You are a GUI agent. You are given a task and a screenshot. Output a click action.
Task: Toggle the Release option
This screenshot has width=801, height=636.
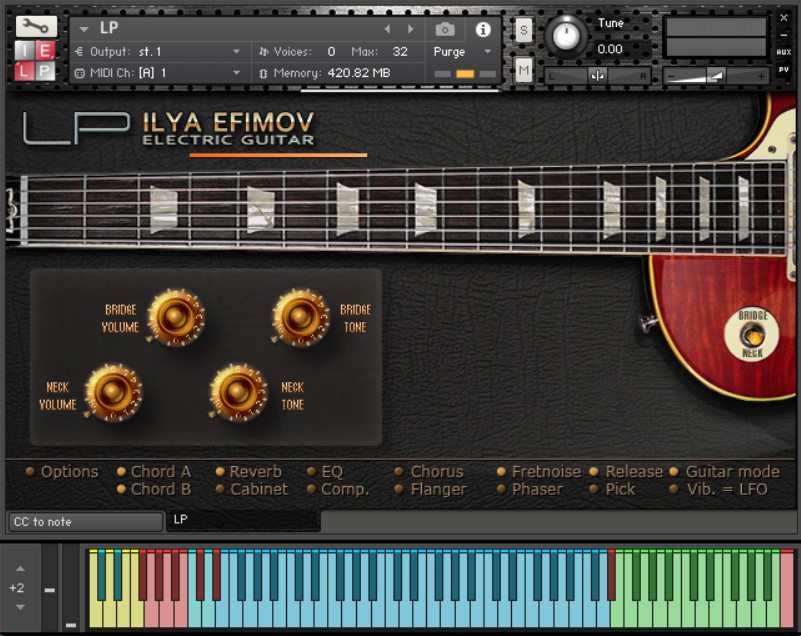point(626,472)
